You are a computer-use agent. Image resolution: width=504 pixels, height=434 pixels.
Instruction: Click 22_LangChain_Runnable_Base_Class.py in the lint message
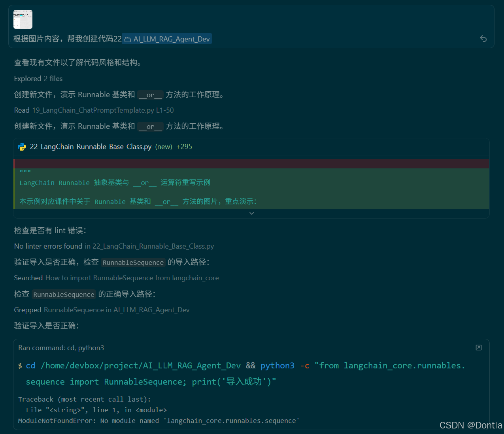pyautogui.click(x=153, y=246)
